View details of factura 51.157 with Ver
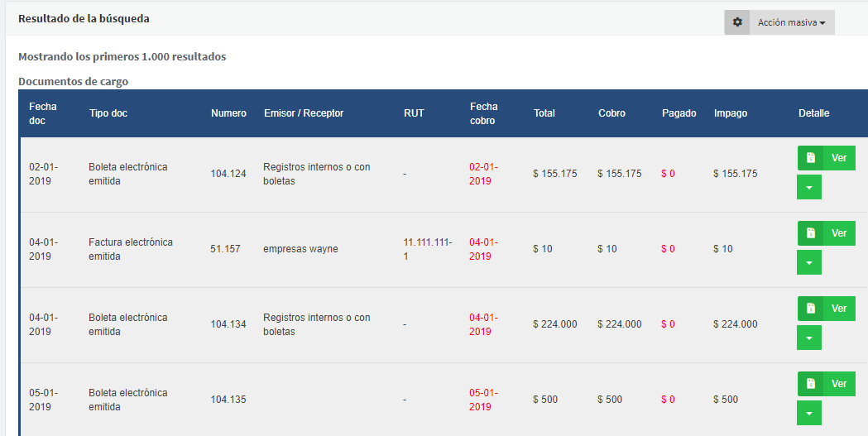Screen dimensions: 868x436 (x=839, y=233)
